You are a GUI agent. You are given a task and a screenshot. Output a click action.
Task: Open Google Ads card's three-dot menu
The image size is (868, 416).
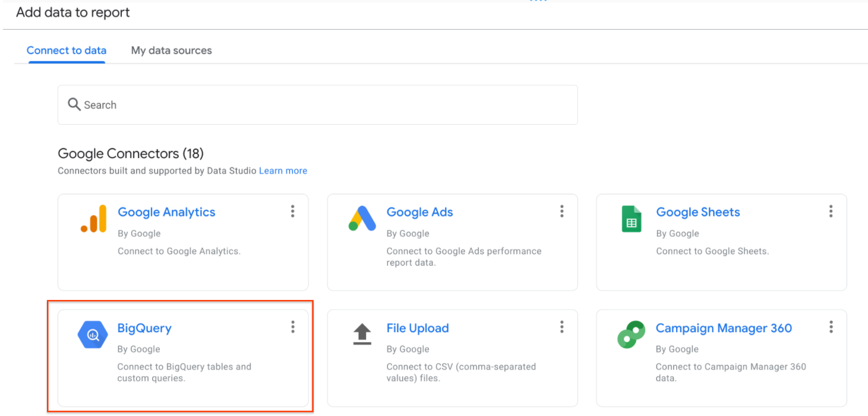click(x=561, y=211)
